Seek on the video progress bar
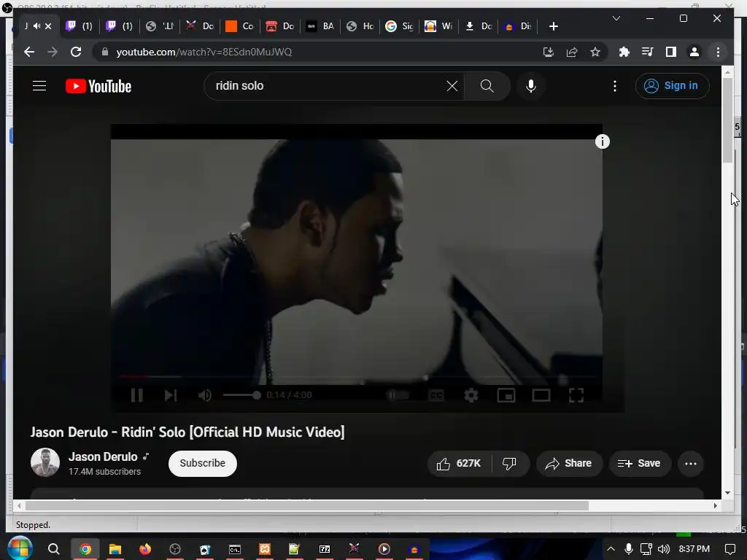The height and width of the screenshot is (560, 747). click(356, 376)
